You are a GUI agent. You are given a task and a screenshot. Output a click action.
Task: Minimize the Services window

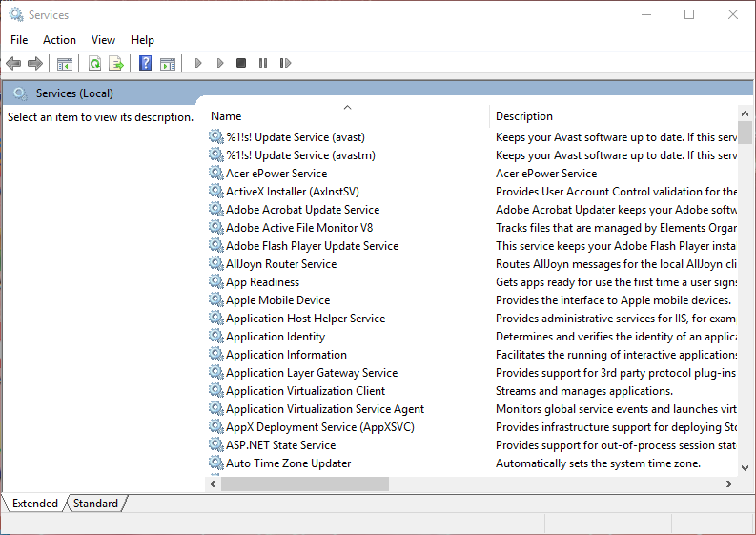[646, 14]
